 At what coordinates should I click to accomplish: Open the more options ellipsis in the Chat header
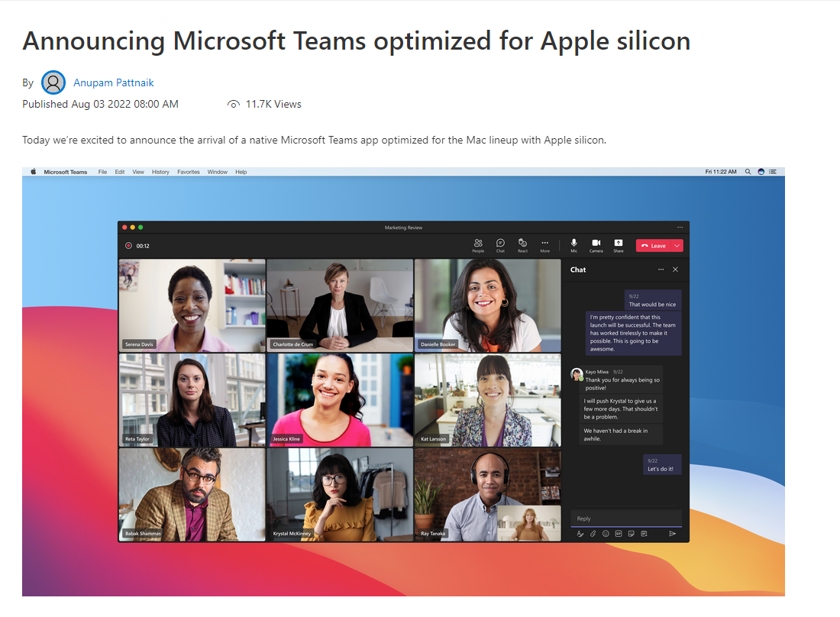click(661, 270)
